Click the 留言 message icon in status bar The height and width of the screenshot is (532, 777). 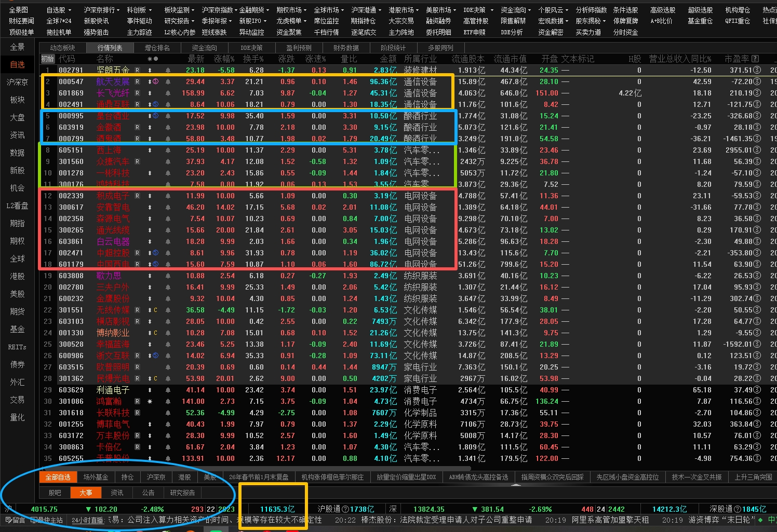[8, 520]
